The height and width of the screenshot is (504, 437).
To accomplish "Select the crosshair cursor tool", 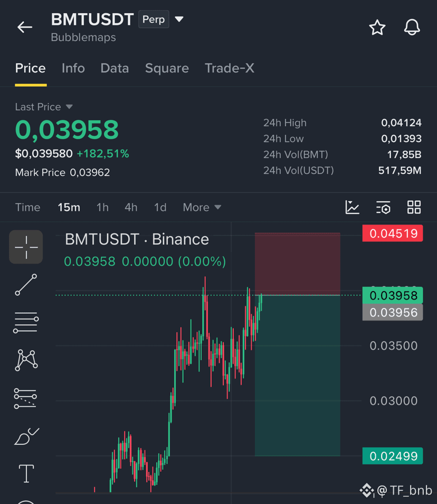I will tap(26, 247).
